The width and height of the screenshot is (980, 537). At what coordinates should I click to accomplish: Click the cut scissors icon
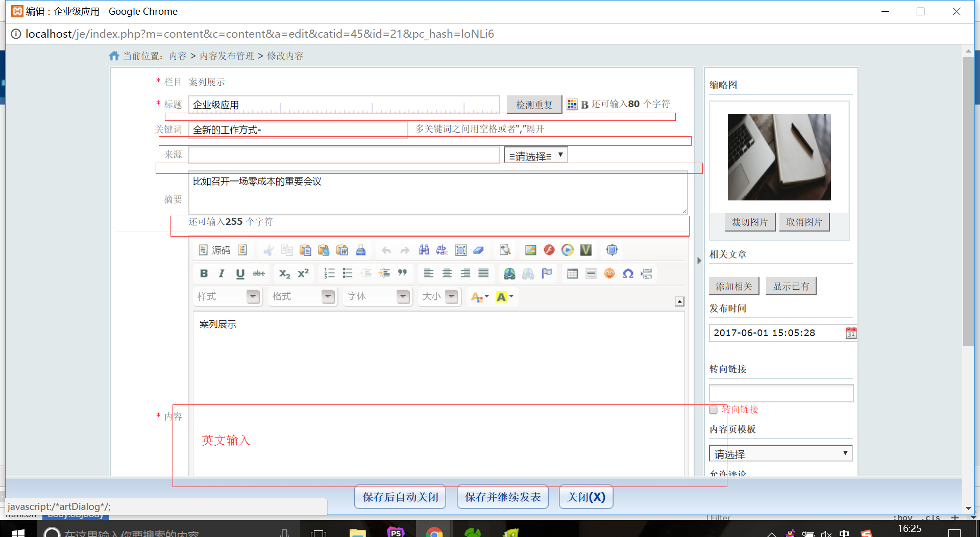click(x=268, y=250)
